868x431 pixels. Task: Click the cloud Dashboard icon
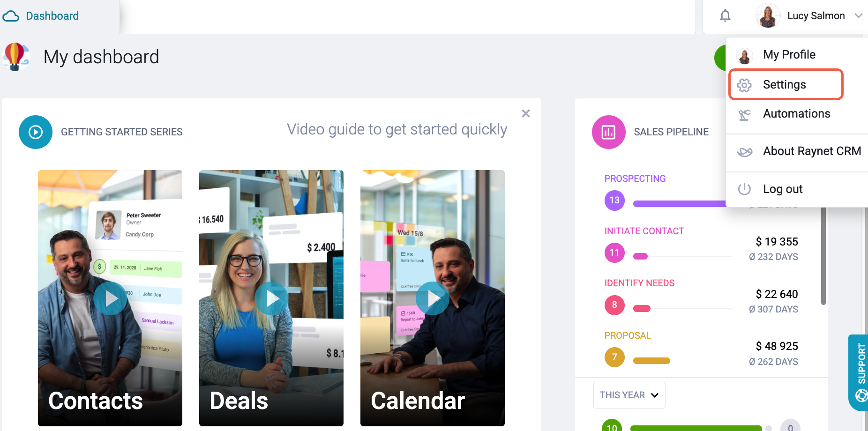11,16
